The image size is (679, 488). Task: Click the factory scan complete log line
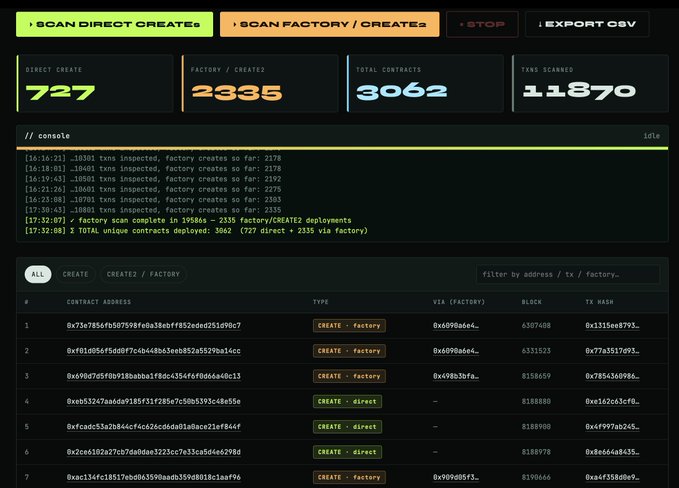(x=188, y=220)
